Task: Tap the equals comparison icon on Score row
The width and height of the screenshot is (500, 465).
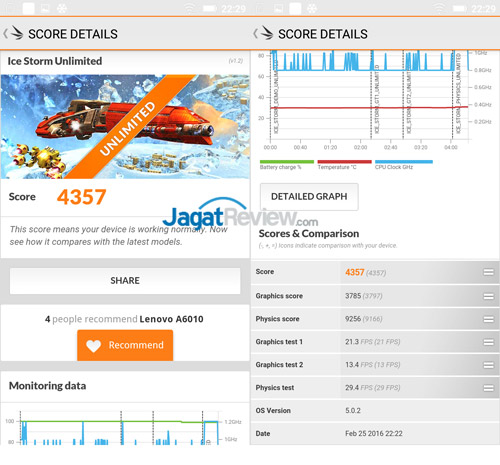Action: pos(488,272)
